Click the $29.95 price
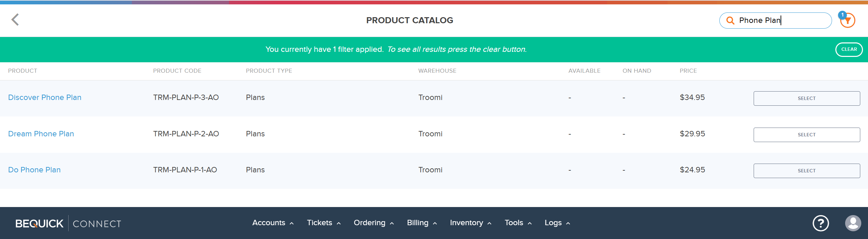This screenshot has height=239, width=868. [x=692, y=134]
